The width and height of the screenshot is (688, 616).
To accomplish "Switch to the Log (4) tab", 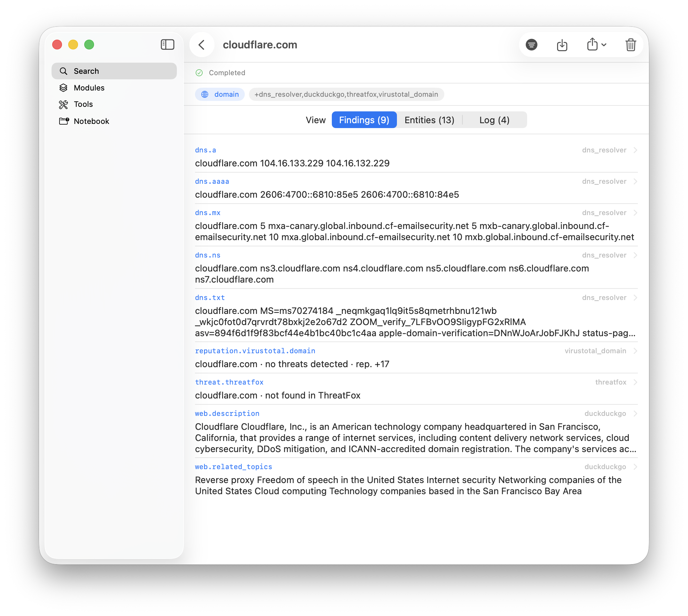I will [x=494, y=120].
